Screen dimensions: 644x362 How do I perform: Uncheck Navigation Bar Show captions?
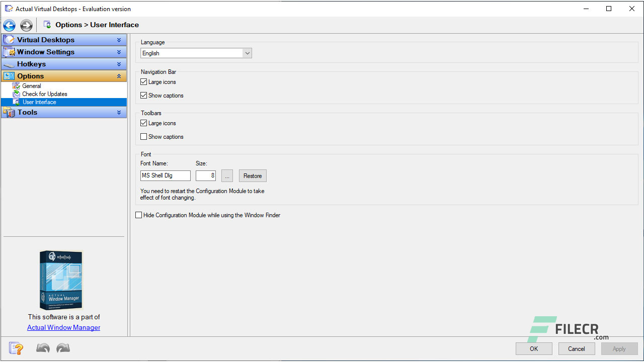144,96
